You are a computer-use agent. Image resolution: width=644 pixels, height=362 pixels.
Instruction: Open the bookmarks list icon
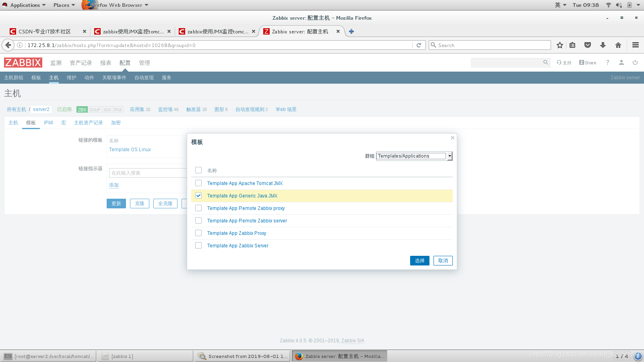(572, 45)
